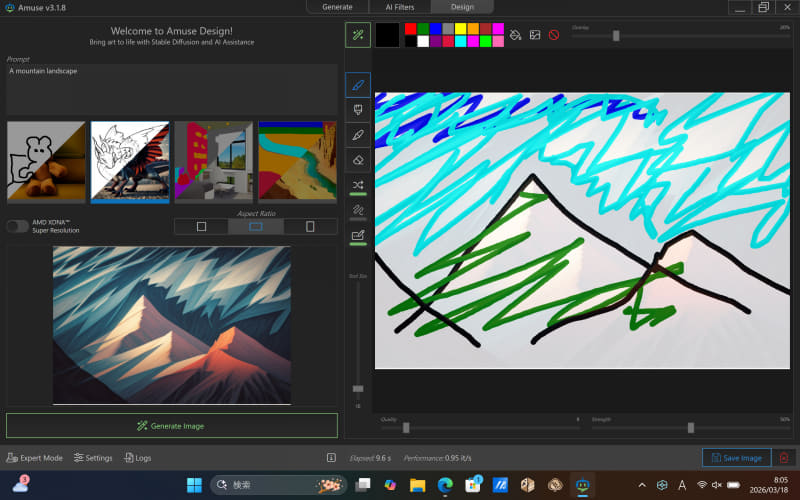800x500 pixels.
Task: Click the taskbar search box
Action: [279, 485]
